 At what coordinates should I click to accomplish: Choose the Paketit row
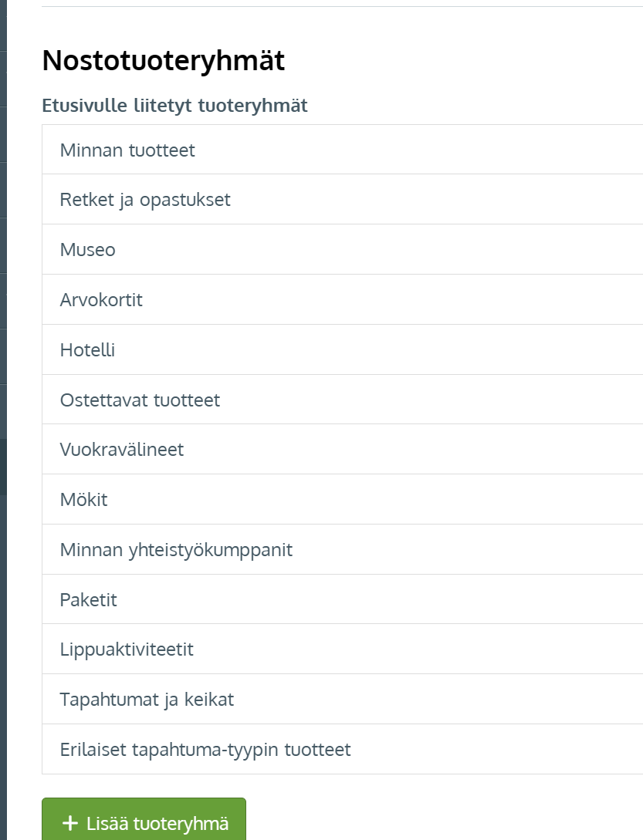pos(342,599)
